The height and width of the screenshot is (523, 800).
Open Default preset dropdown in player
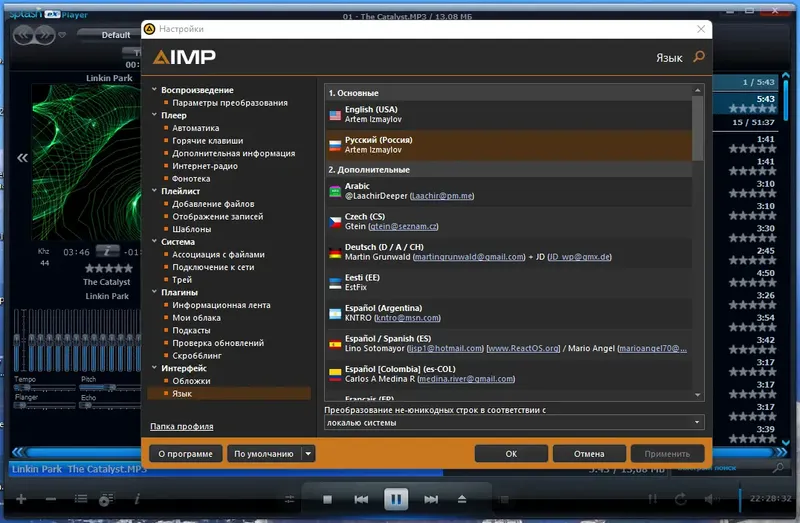(109, 35)
